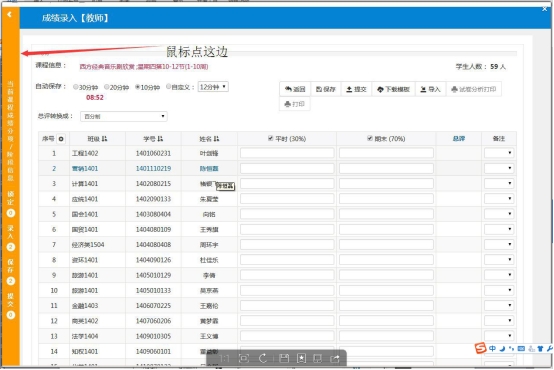Click gear icon beside 序号 header
Screen dimensions: 554x370
point(61,139)
